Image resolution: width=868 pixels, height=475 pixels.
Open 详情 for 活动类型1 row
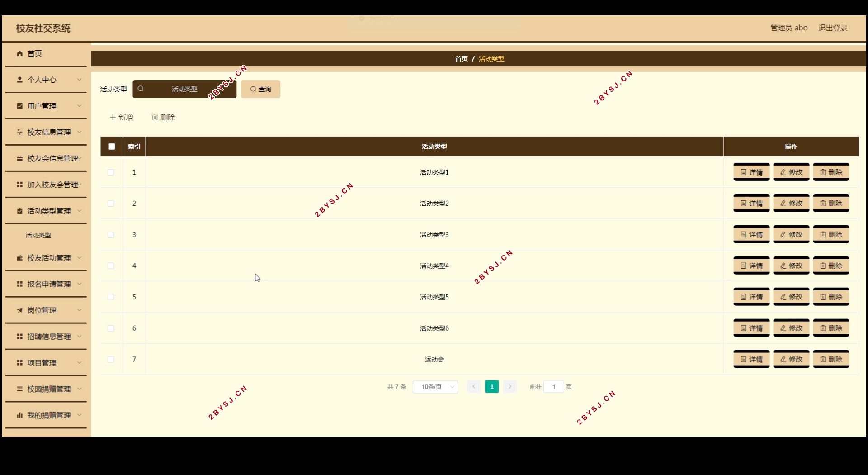point(751,172)
